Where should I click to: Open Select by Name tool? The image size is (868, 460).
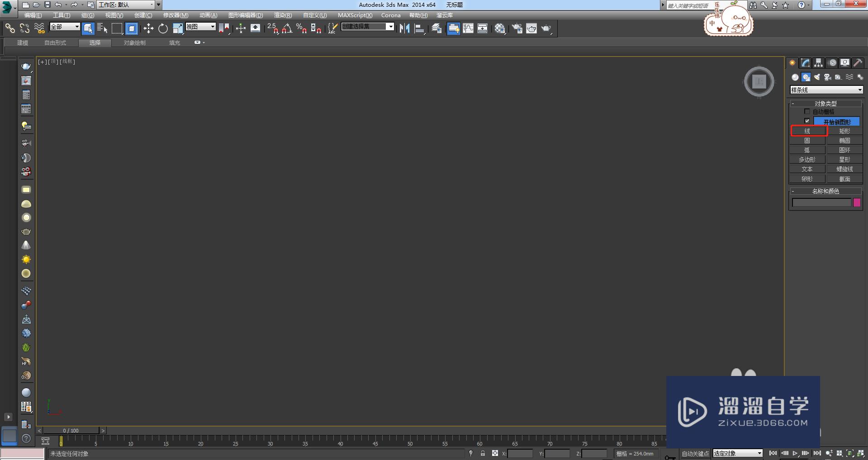pyautogui.click(x=103, y=28)
